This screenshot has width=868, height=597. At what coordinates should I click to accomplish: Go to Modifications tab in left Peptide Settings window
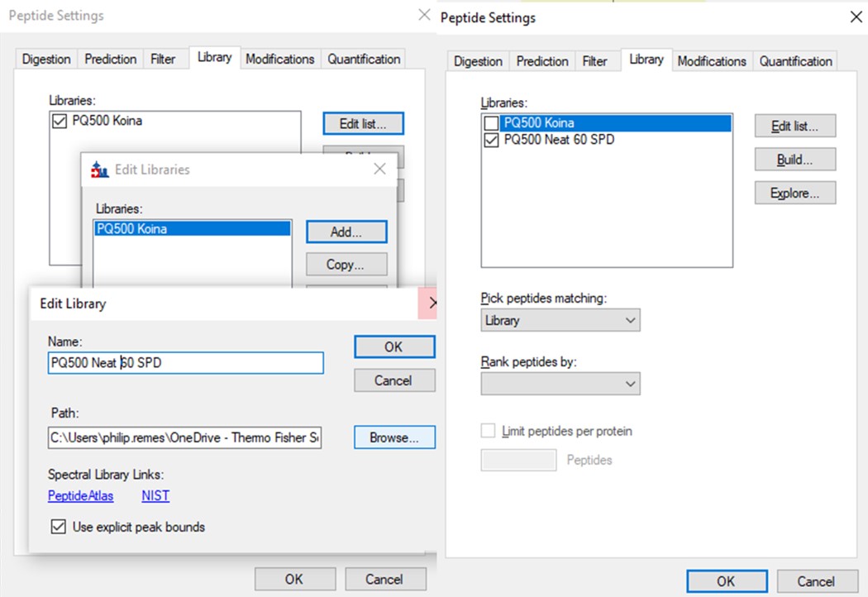point(280,60)
